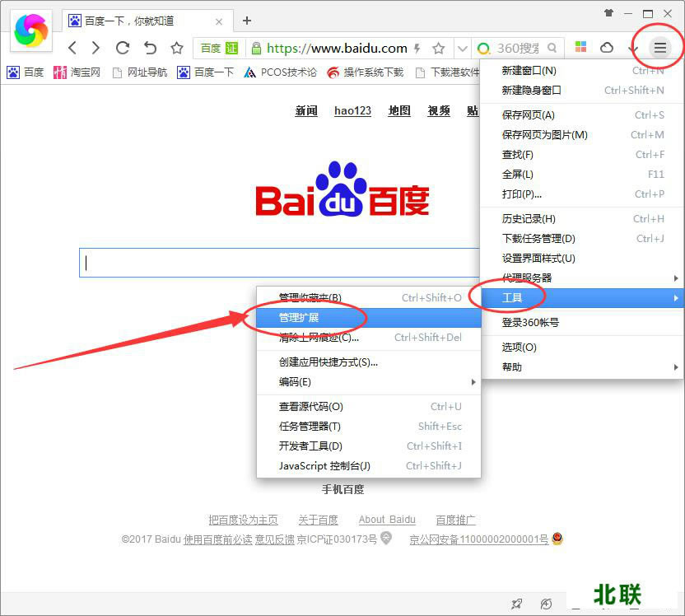The width and height of the screenshot is (685, 616).
Task: Open the colorful apps grid icon
Action: coord(581,48)
